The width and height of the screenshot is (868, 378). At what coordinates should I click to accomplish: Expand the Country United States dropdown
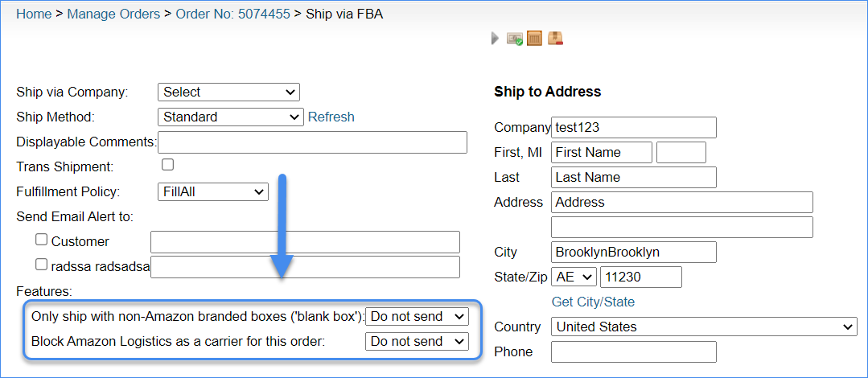pyautogui.click(x=704, y=327)
